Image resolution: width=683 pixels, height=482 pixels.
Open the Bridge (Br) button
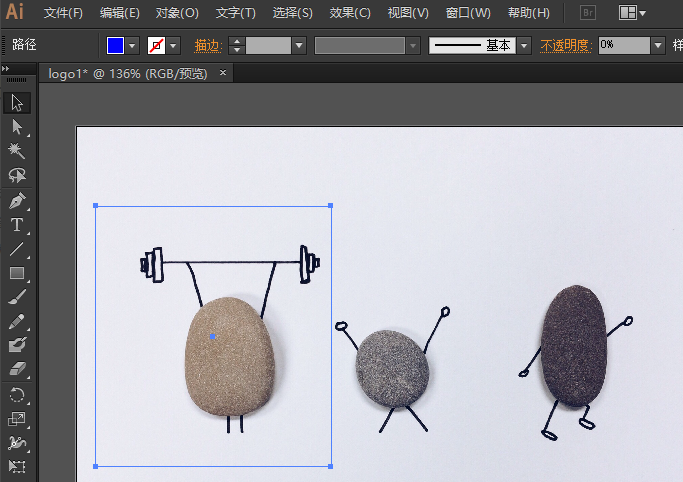click(589, 13)
